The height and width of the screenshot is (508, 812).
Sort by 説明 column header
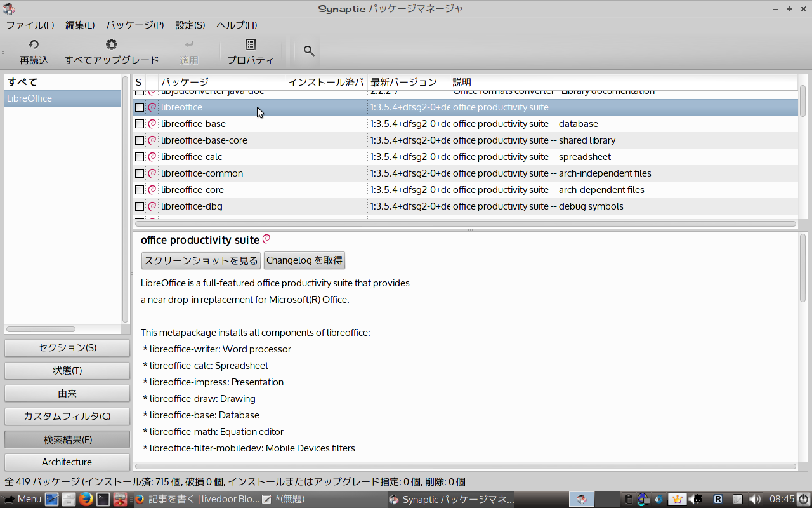[624, 83]
